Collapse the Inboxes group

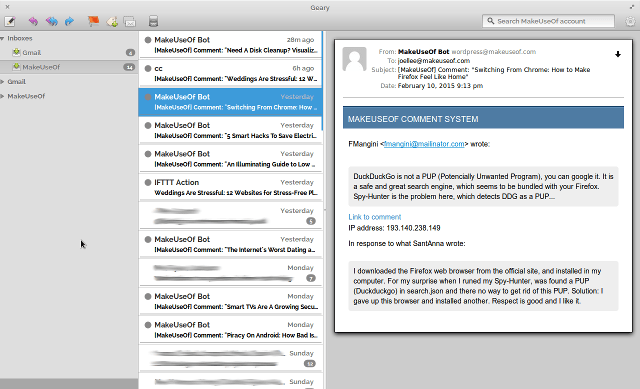(2, 38)
